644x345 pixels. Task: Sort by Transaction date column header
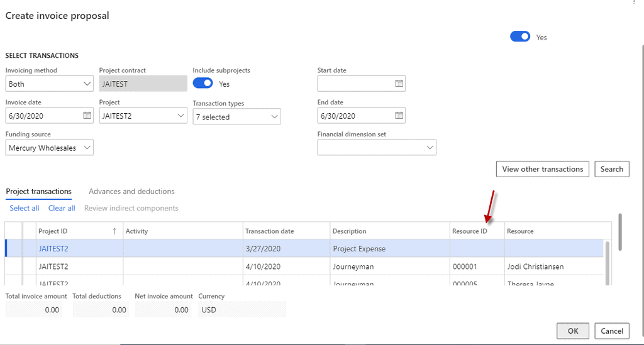click(286, 231)
